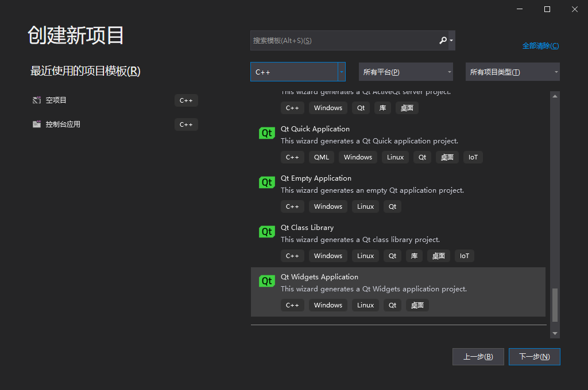
Task: Open the C++ language filter dropdown
Action: click(342, 72)
